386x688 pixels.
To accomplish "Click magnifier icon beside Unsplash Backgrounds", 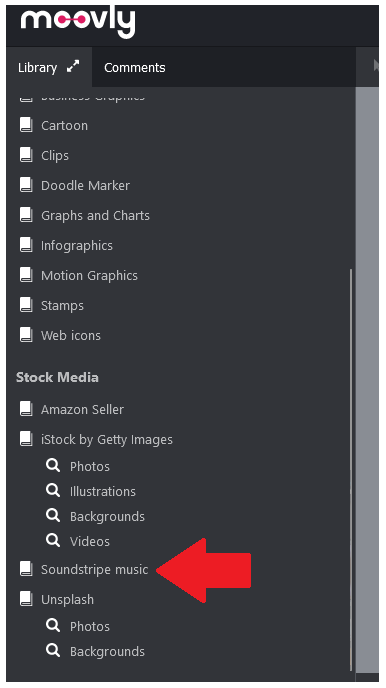I will tap(53, 651).
